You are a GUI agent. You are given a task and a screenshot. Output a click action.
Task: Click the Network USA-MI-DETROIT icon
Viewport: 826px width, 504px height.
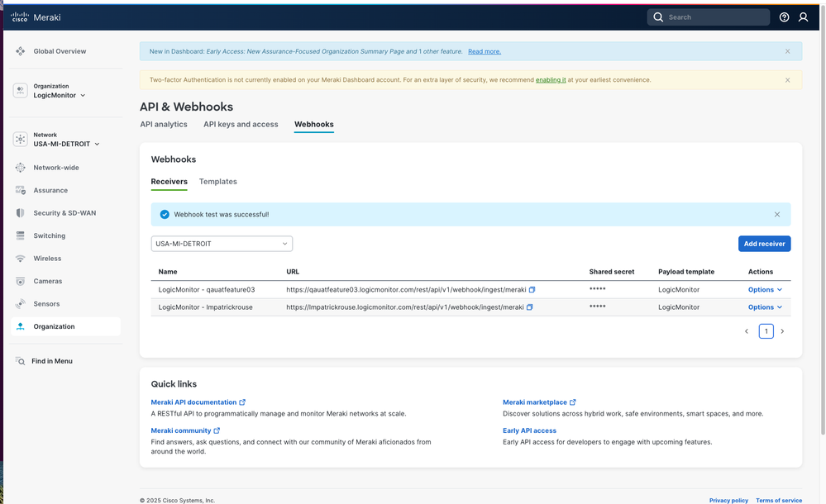point(20,139)
